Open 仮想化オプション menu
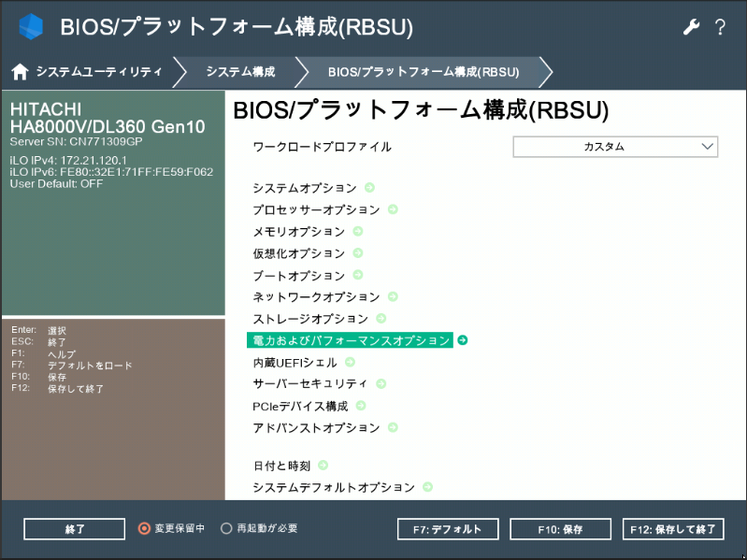Viewport: 747px width, 560px height. [298, 253]
